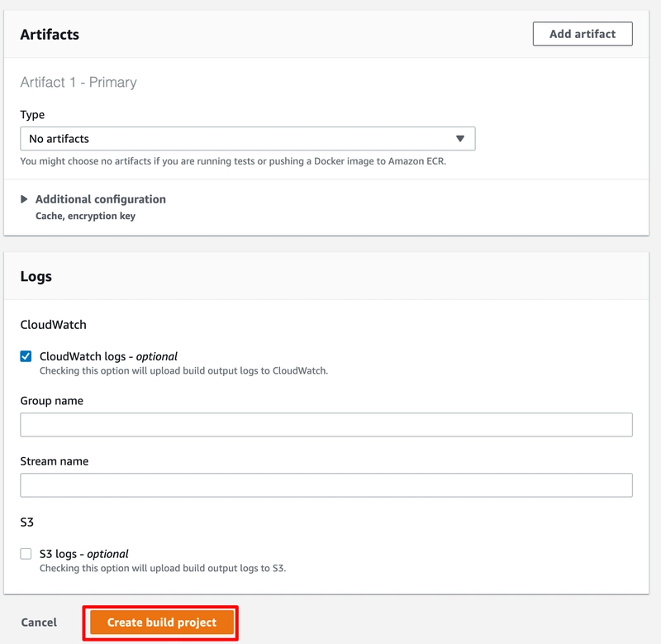The image size is (661, 644).
Task: Click the orange Create build project button
Action: click(162, 623)
